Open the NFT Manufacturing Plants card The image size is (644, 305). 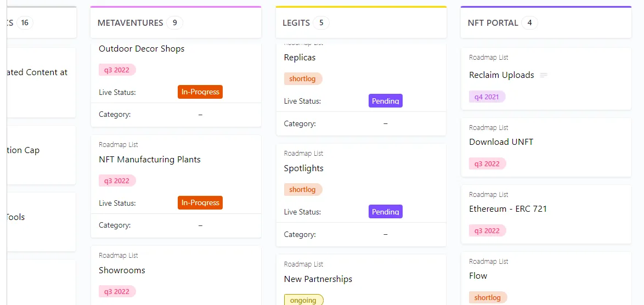click(x=150, y=159)
